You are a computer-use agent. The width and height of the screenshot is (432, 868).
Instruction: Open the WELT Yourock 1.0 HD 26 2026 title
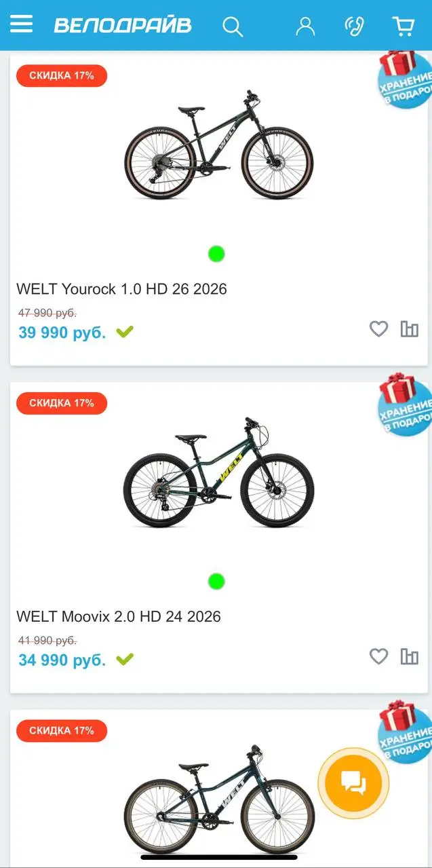121,289
